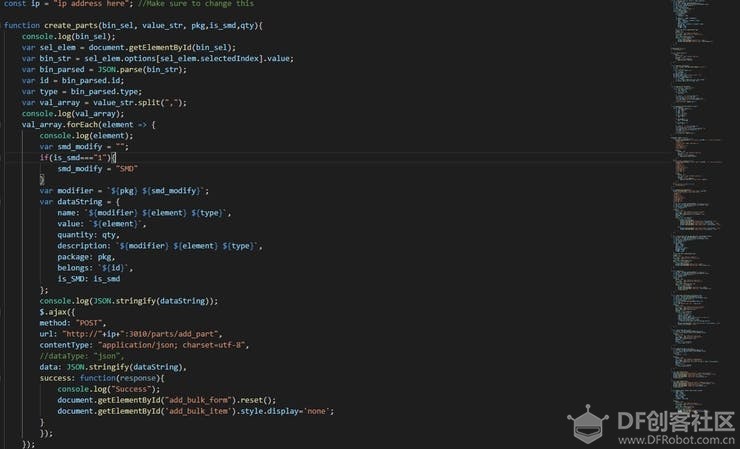
Task: Click the "name:" property line in dataString
Action: click(144, 213)
